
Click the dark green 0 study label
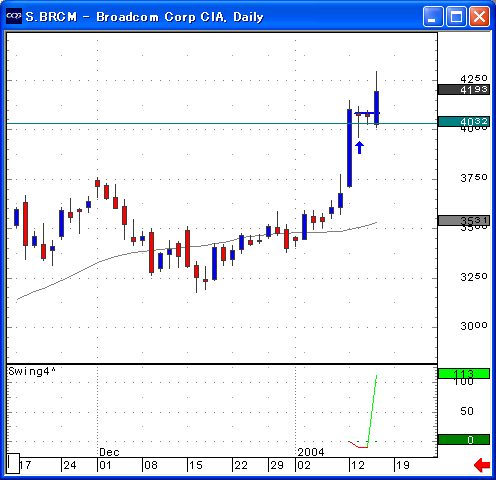tap(464, 440)
